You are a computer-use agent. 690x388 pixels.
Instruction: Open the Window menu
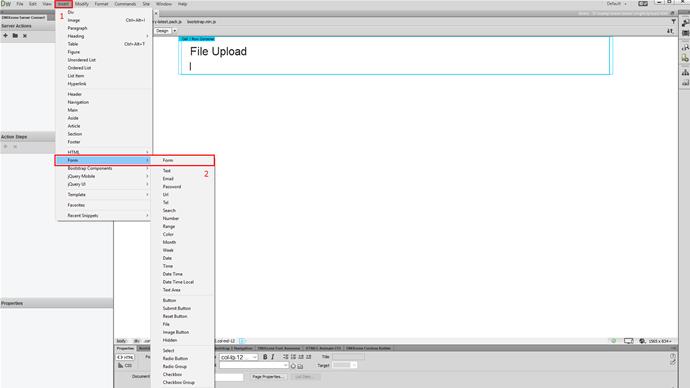[164, 4]
